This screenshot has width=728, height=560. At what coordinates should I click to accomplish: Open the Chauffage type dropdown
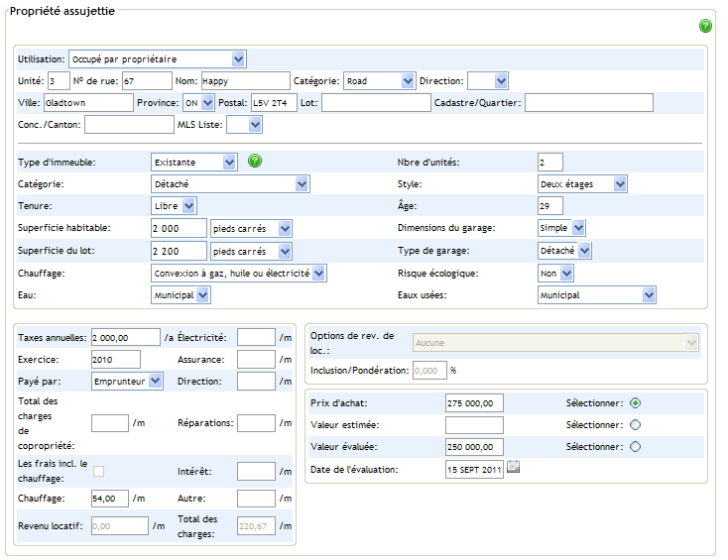pyautogui.click(x=239, y=274)
